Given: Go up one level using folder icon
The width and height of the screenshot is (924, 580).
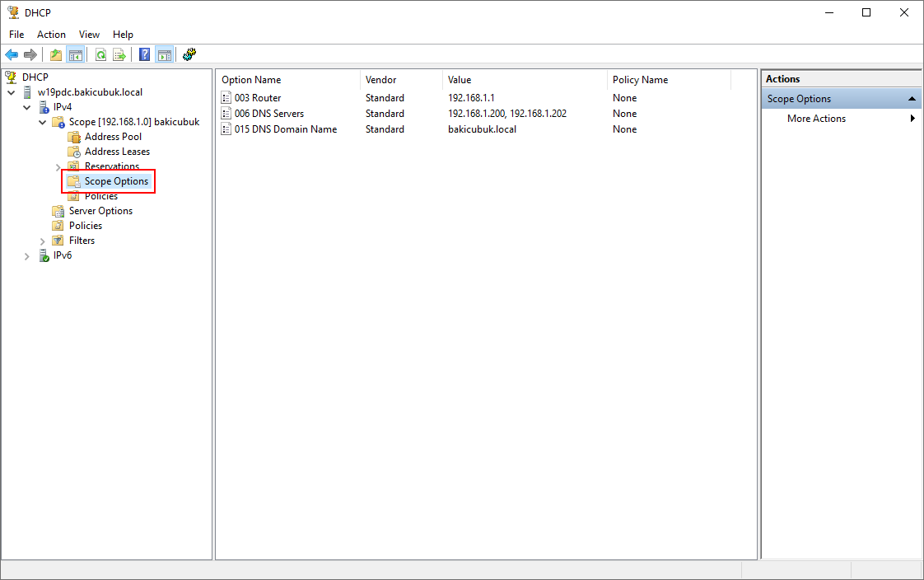Looking at the screenshot, I should tap(56, 55).
